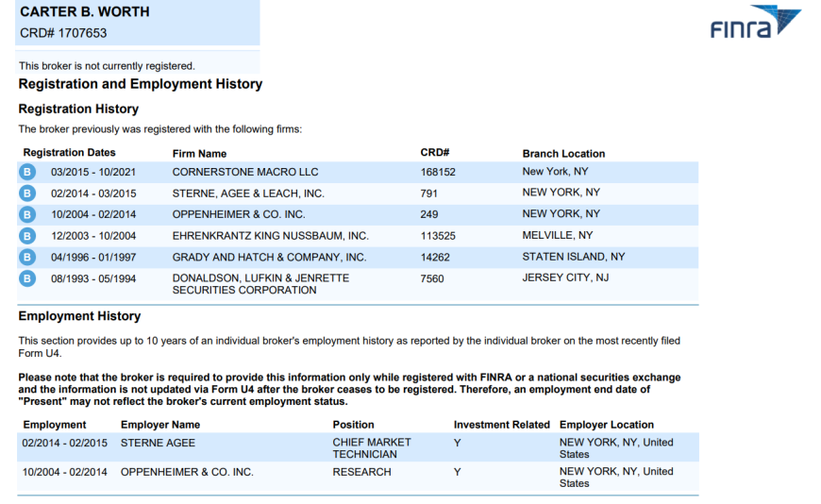The height and width of the screenshot is (504, 821).
Task: Click 'The broker previously was registered' sentence
Action: coord(160,129)
